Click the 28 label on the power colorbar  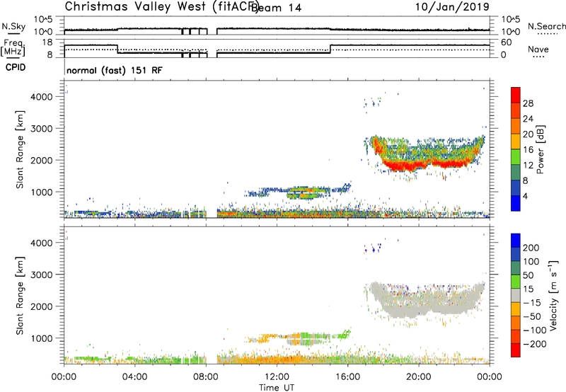tap(528, 103)
